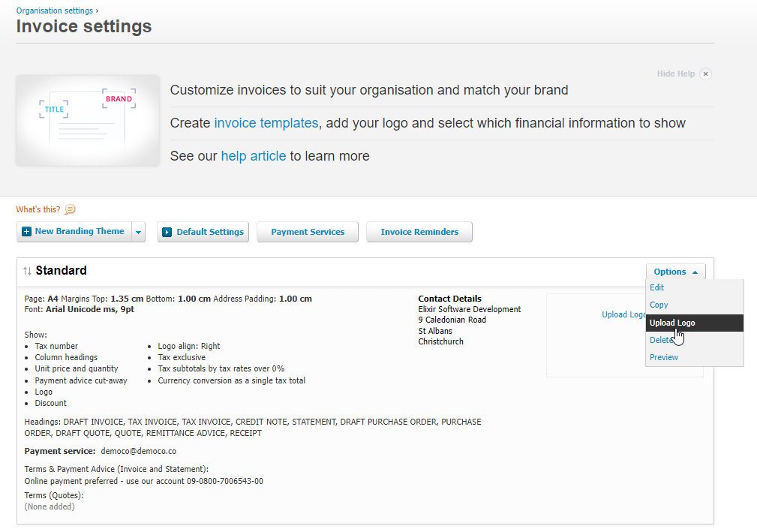757x532 pixels.
Task: Close the help banner with the X icon
Action: (x=705, y=74)
